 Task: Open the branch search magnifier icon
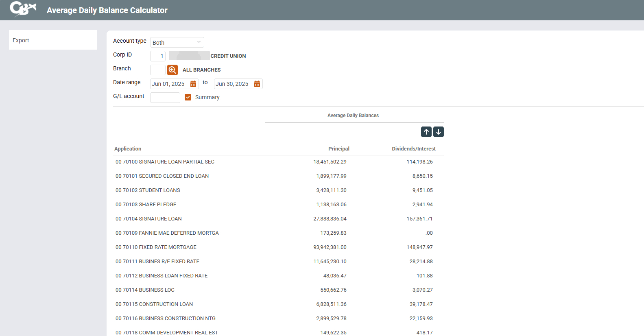click(x=172, y=70)
